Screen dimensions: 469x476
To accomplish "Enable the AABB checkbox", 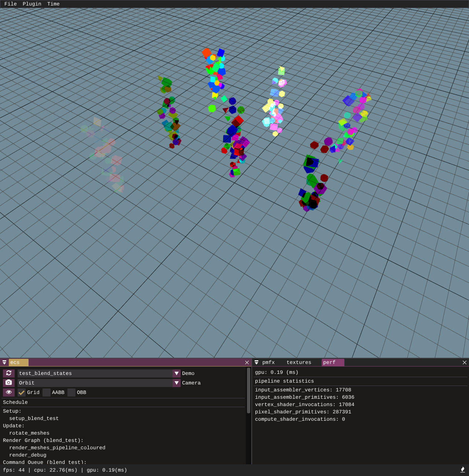I will [x=47, y=393].
